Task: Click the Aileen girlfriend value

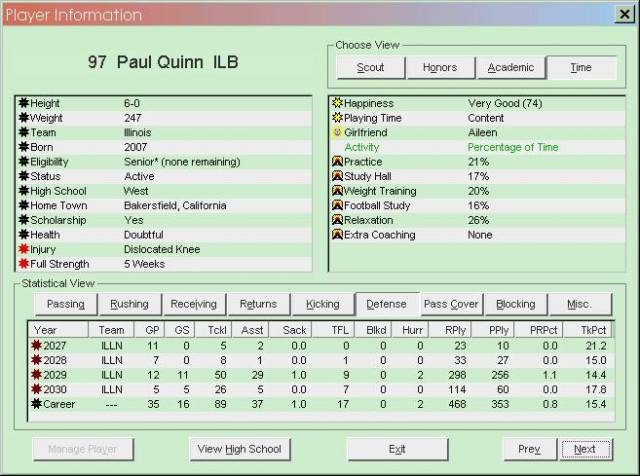Action: (x=482, y=133)
